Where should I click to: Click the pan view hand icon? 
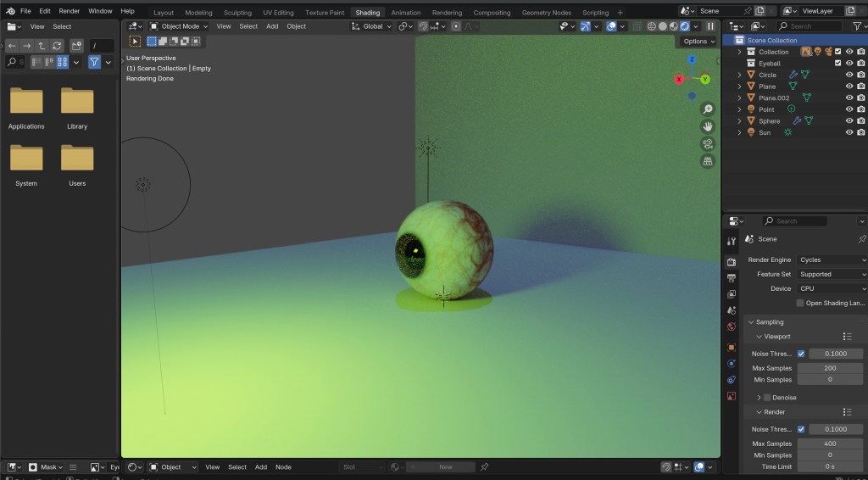[x=708, y=126]
